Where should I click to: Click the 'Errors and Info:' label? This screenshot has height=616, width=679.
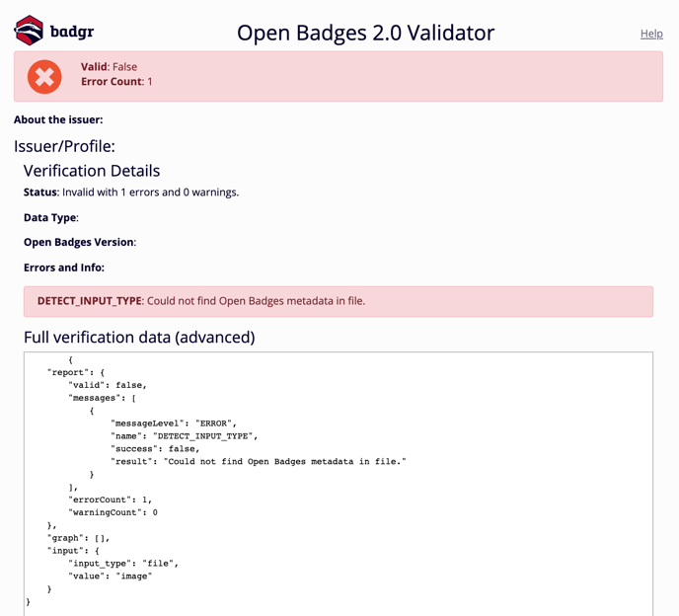click(x=64, y=268)
